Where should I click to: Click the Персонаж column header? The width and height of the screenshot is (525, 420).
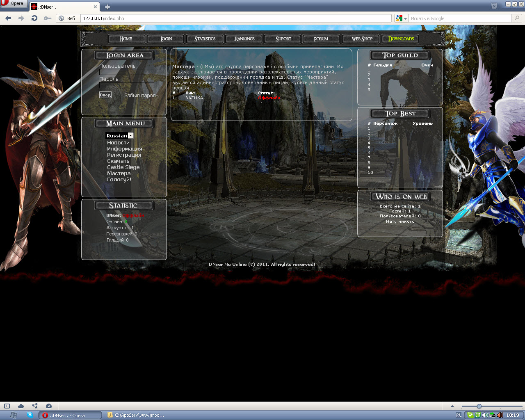click(x=385, y=123)
